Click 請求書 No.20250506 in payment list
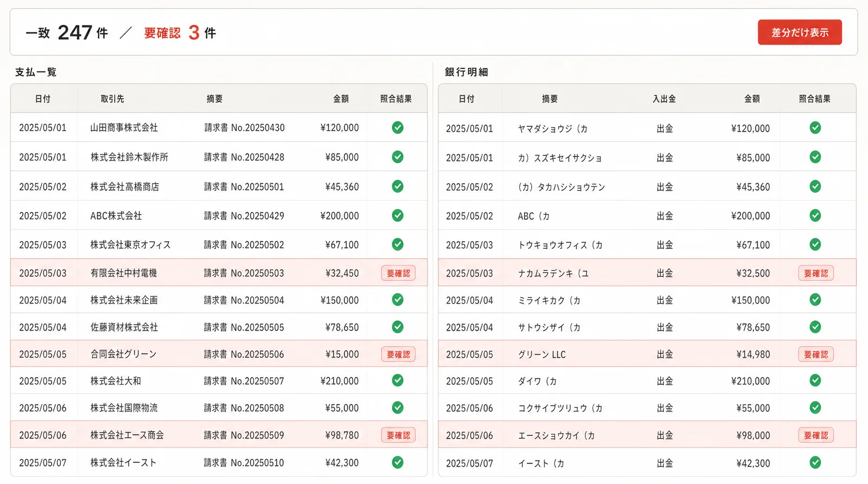The image size is (868, 484). click(x=244, y=354)
